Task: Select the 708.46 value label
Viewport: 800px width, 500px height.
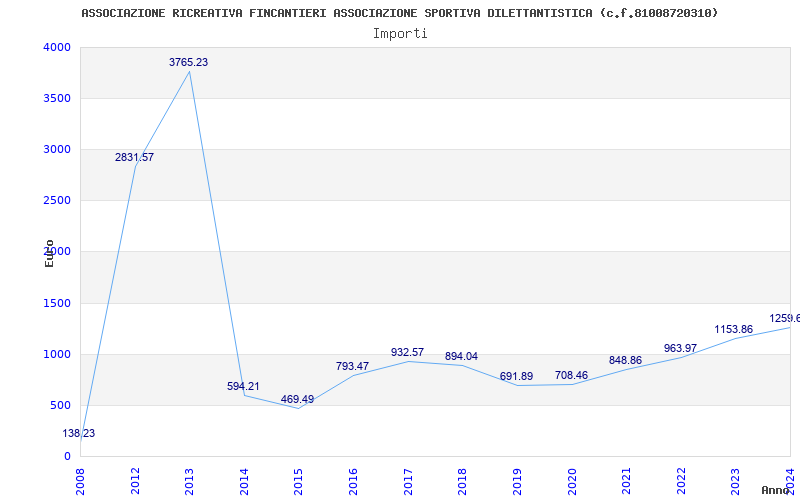Action: coord(571,375)
